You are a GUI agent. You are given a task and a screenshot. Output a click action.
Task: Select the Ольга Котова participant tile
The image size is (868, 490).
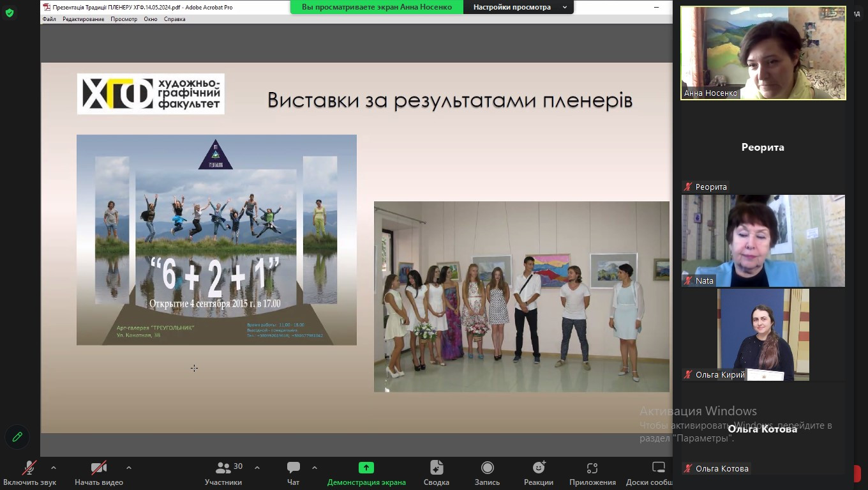click(x=763, y=429)
